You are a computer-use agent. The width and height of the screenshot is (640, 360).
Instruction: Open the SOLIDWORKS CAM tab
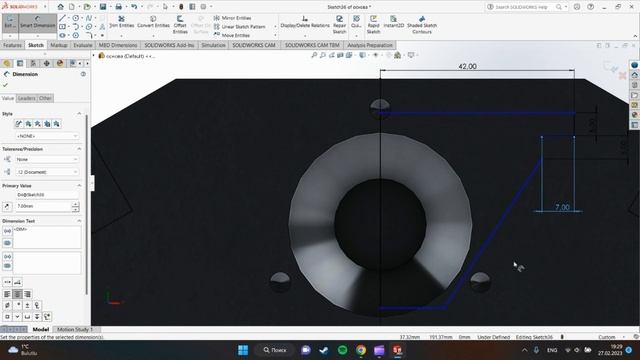click(x=254, y=45)
